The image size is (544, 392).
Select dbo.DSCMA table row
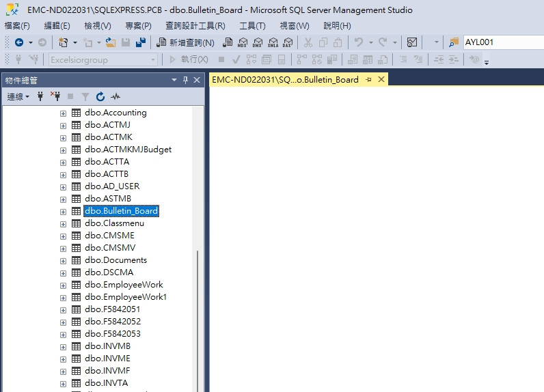click(109, 272)
